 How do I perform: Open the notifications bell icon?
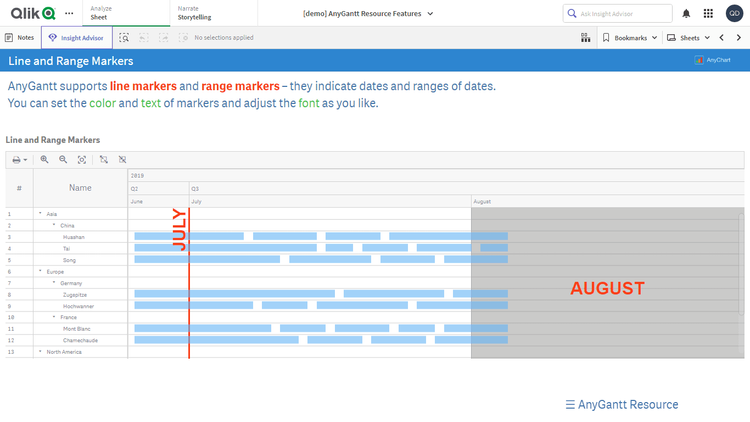[x=686, y=13]
